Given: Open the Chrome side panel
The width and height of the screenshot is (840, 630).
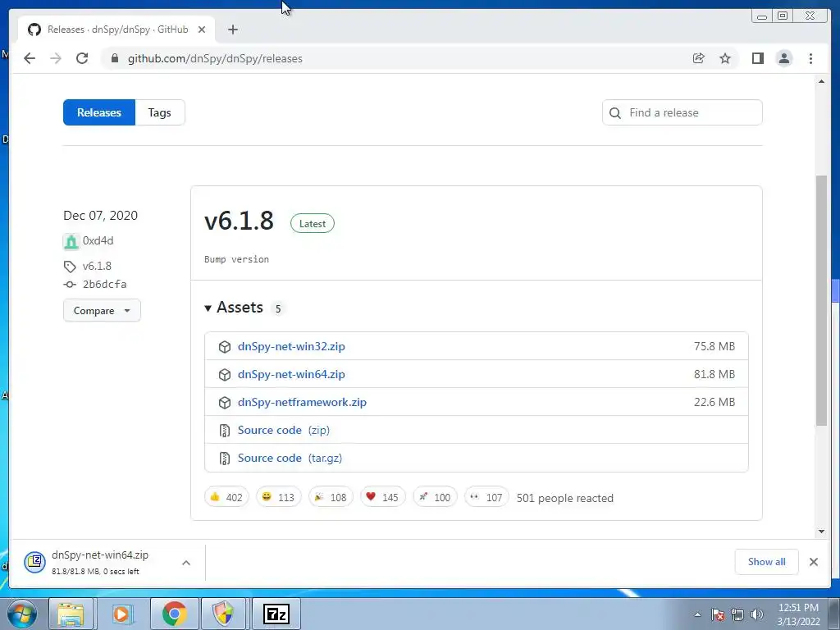Looking at the screenshot, I should [757, 58].
